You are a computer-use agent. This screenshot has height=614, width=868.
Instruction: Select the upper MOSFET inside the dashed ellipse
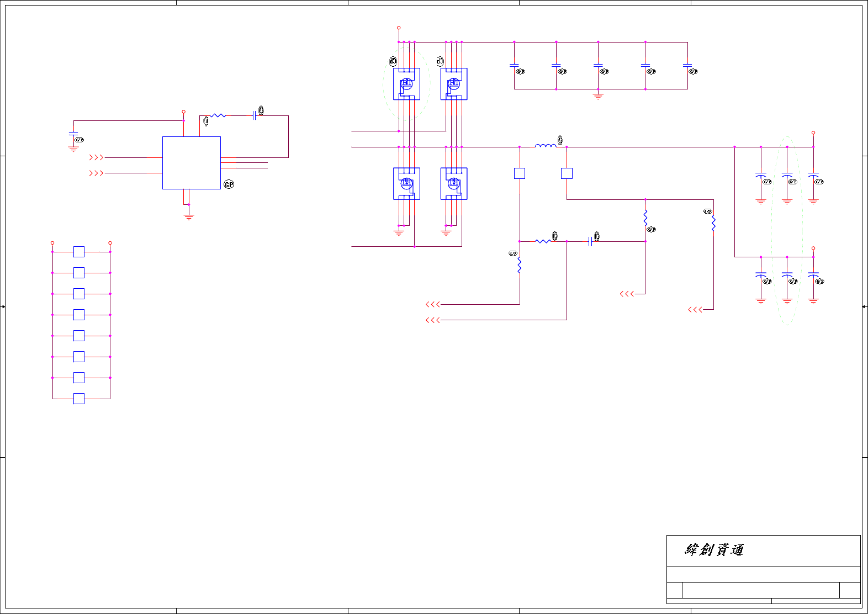[x=406, y=84]
